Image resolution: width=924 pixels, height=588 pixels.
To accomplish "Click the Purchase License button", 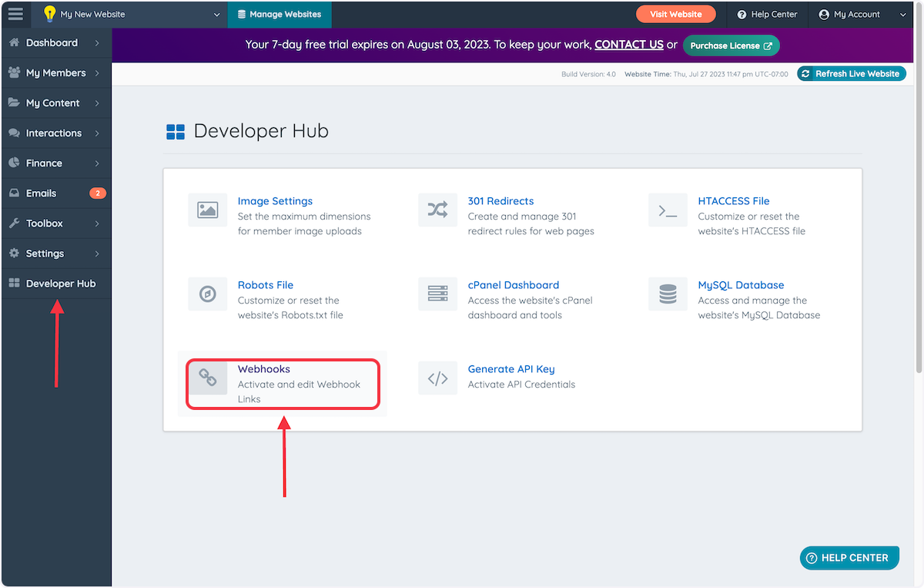I will coord(731,45).
